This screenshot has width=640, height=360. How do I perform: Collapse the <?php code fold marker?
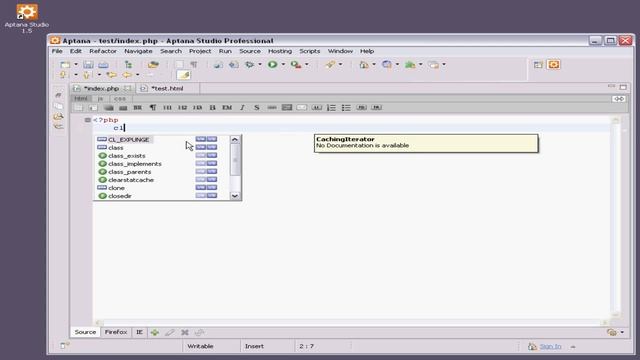87,120
